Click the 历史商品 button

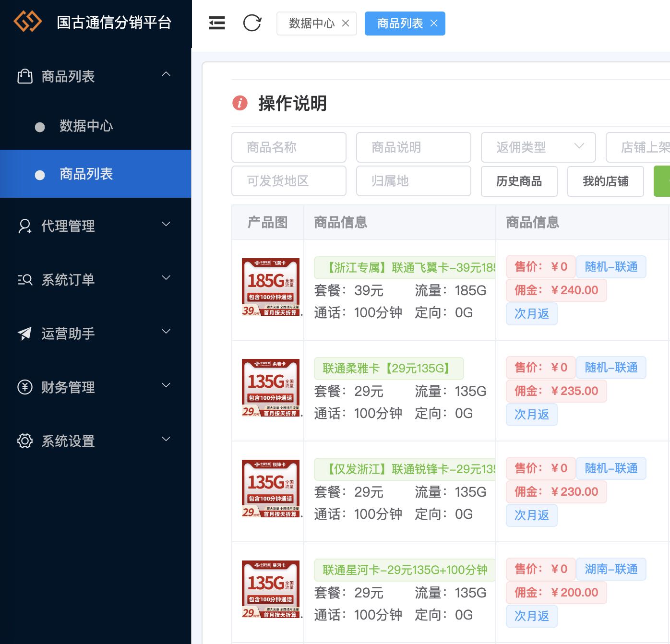pyautogui.click(x=519, y=181)
